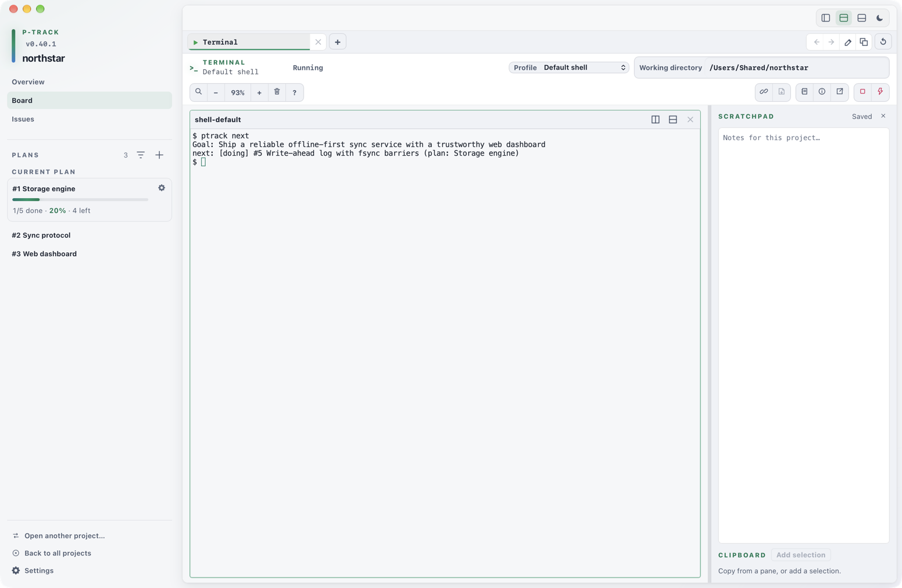Viewport: 902px width, 588px height.
Task: Click the link chain icon in toolbar
Action: point(764,92)
